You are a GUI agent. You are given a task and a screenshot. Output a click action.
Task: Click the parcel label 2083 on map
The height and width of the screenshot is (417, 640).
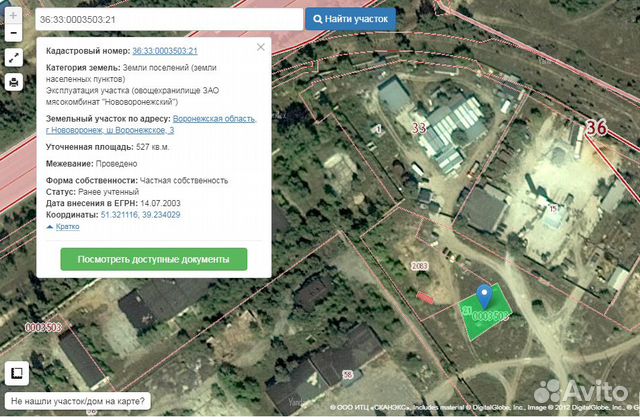pyautogui.click(x=420, y=265)
